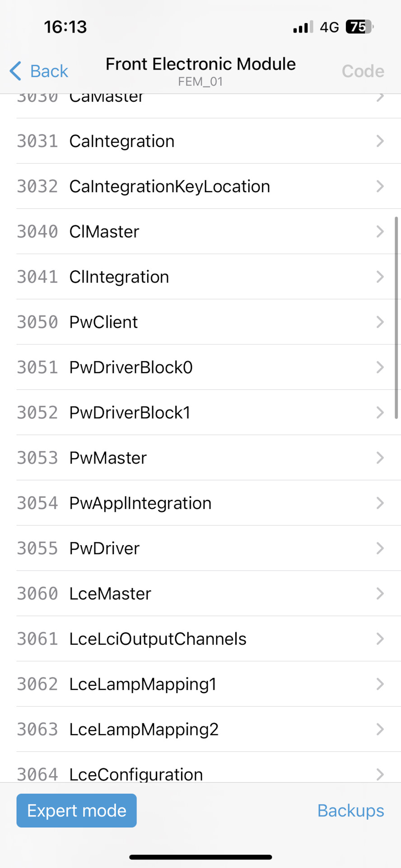Expand chevron for 3040 ClMaster

pyautogui.click(x=380, y=231)
